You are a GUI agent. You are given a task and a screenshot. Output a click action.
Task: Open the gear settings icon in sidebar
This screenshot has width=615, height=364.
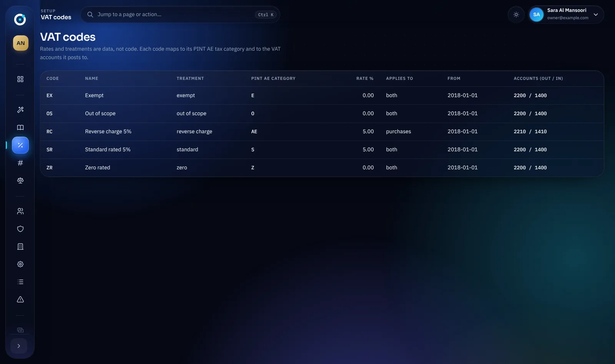click(x=20, y=264)
